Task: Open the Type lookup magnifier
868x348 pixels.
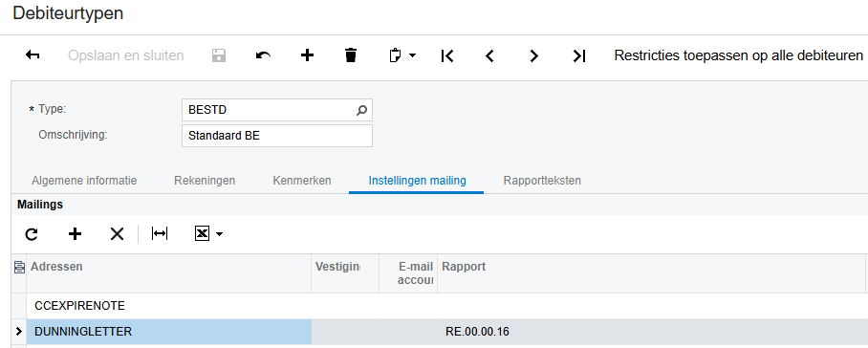Action: 361,110
